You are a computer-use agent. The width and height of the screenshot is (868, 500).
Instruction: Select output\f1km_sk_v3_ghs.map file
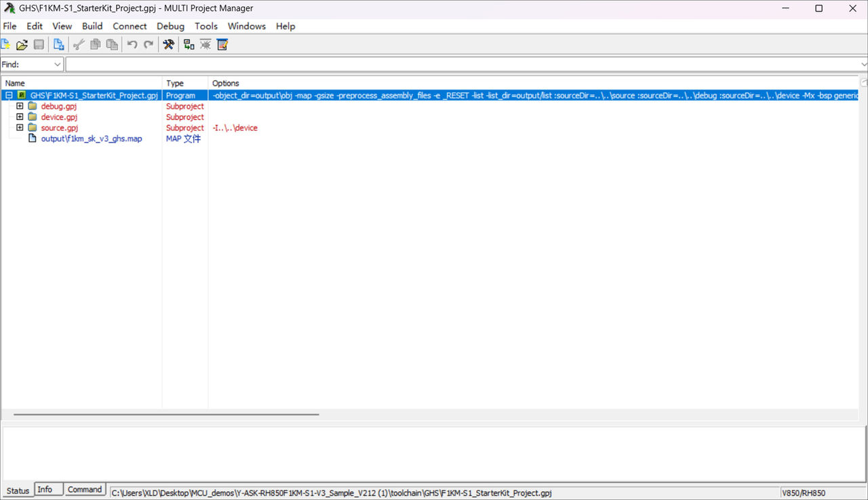click(92, 139)
